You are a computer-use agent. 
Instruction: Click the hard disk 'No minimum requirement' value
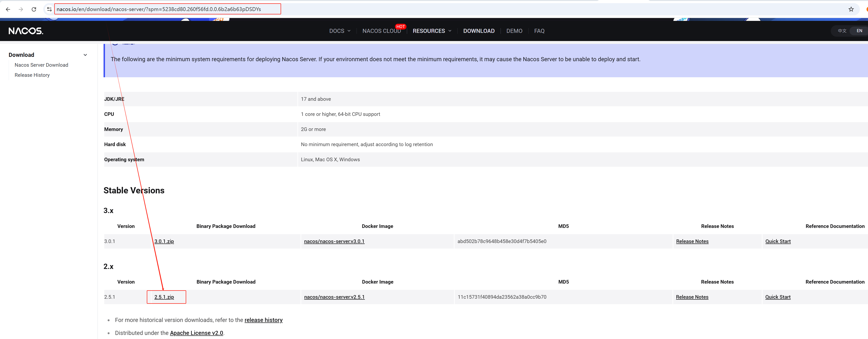pyautogui.click(x=367, y=144)
